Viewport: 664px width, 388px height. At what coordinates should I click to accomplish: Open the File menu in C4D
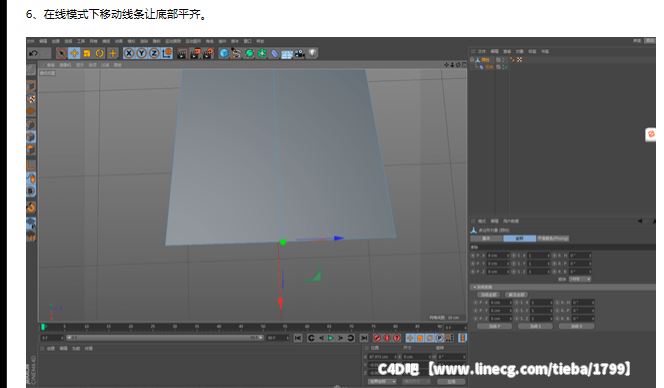(x=30, y=42)
